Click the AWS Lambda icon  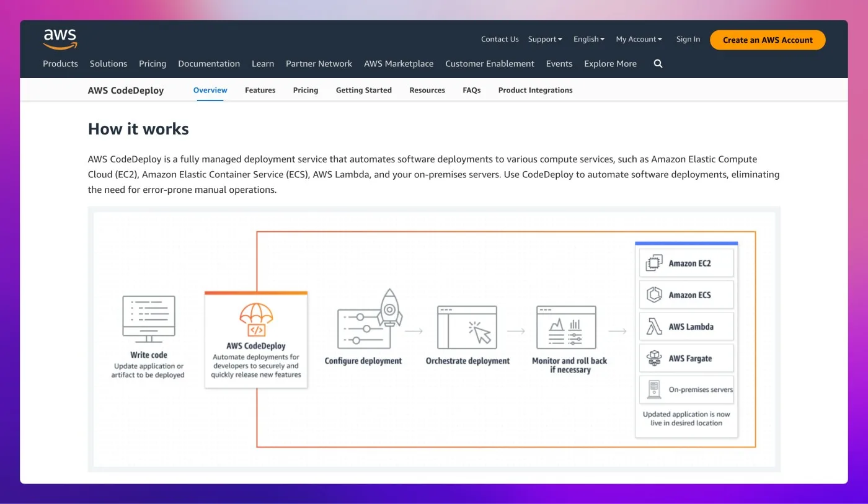pyautogui.click(x=654, y=327)
